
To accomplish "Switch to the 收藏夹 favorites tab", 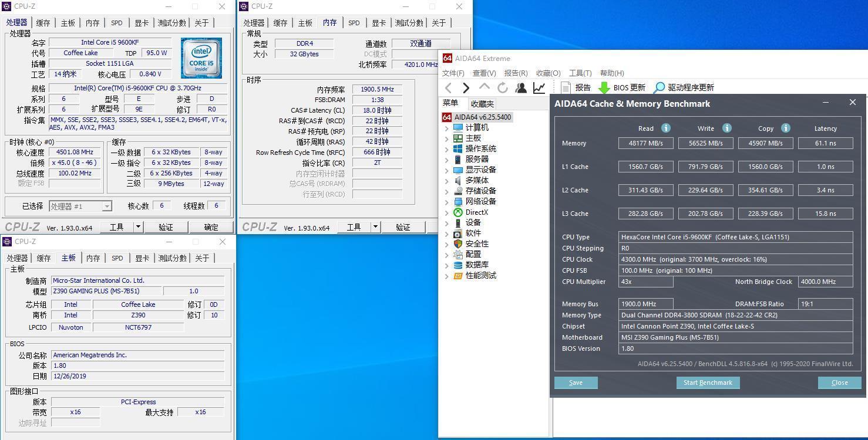I will point(482,104).
